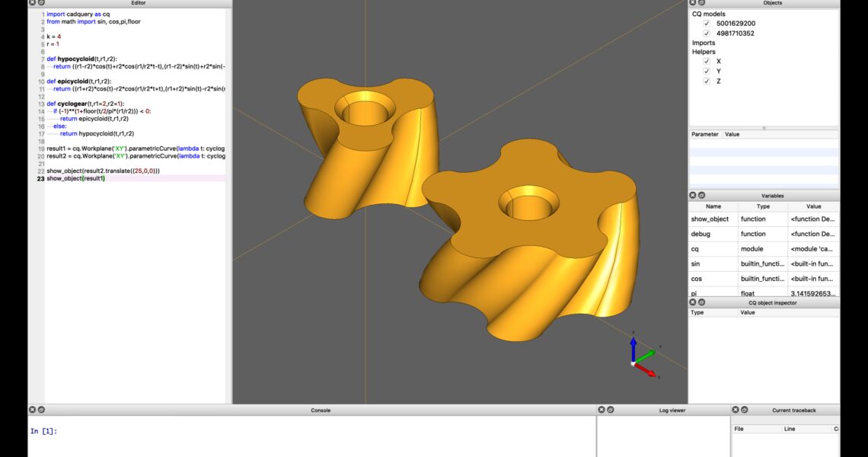Image resolution: width=868 pixels, height=457 pixels.
Task: Toggle the X helper axis checkbox
Action: pos(707,62)
